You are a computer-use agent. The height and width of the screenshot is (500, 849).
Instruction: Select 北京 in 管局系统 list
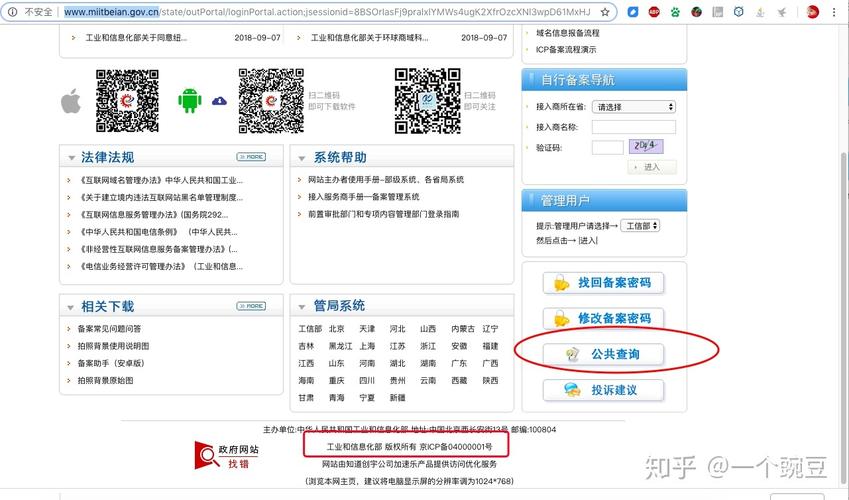[336, 328]
